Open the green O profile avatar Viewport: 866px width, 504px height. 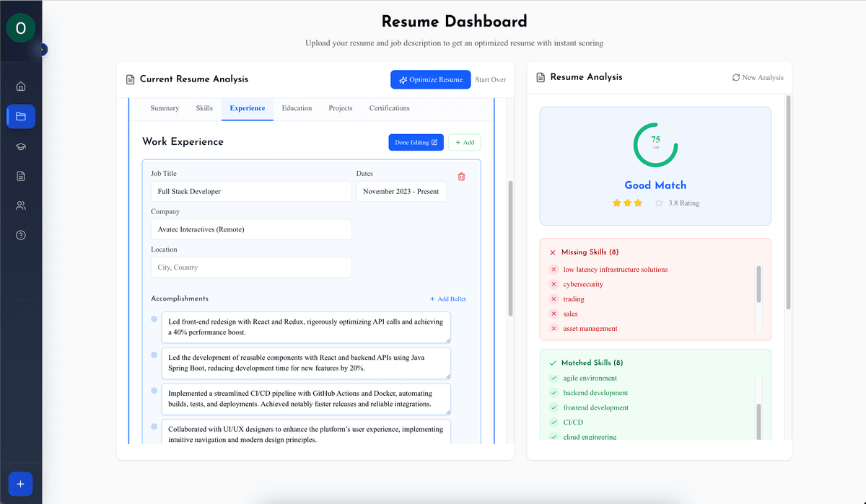[x=19, y=27]
